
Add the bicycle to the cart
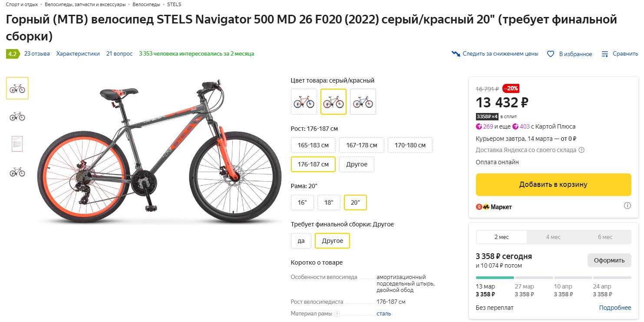(x=553, y=184)
